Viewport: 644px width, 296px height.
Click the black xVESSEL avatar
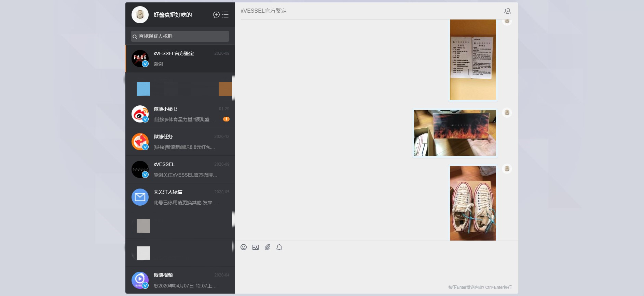click(140, 169)
